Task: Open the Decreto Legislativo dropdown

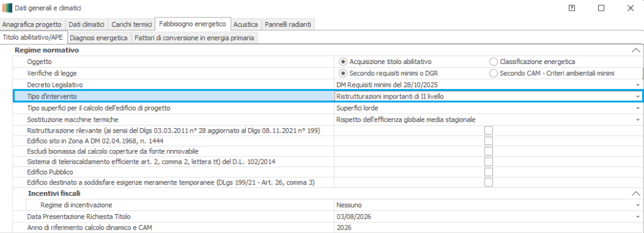Action: (638, 85)
